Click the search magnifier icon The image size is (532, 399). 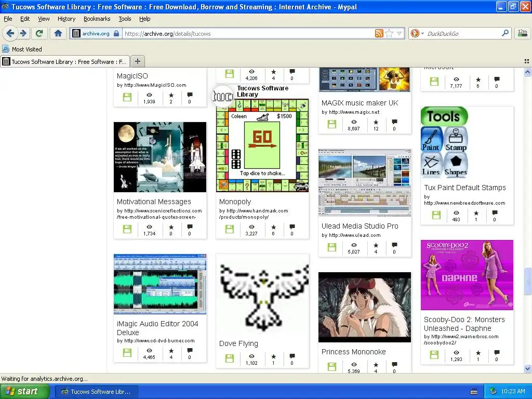pyautogui.click(x=505, y=33)
